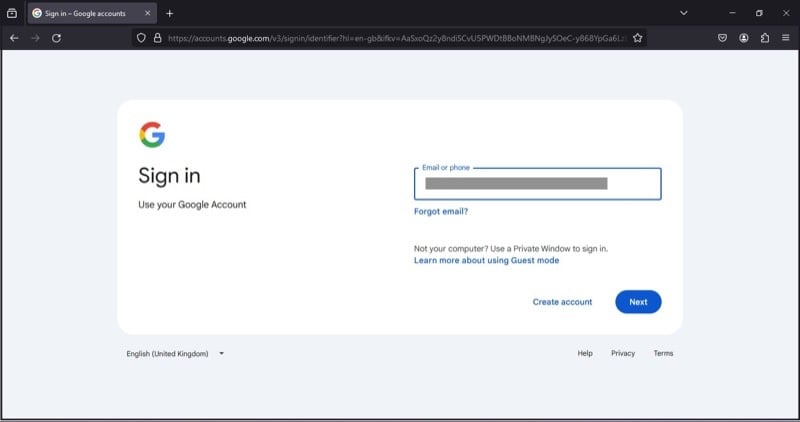This screenshot has height=422, width=800.
Task: Click Create account
Action: coord(562,302)
